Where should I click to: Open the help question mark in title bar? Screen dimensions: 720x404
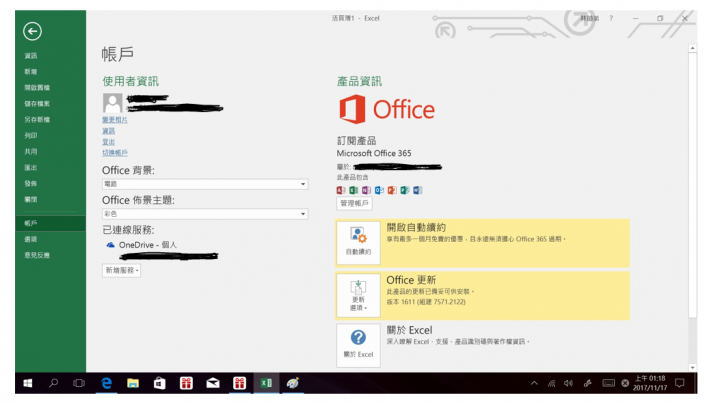[x=611, y=18]
